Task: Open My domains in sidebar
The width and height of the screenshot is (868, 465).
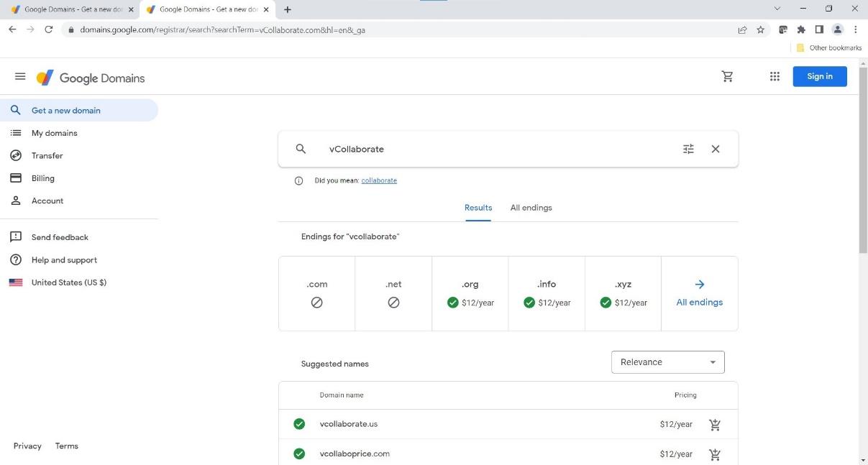Action: point(79,133)
